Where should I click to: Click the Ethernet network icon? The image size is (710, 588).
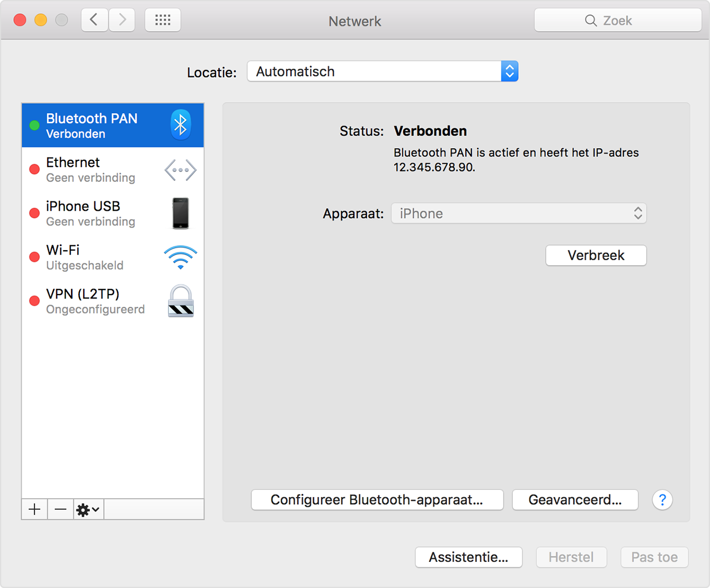(180, 169)
